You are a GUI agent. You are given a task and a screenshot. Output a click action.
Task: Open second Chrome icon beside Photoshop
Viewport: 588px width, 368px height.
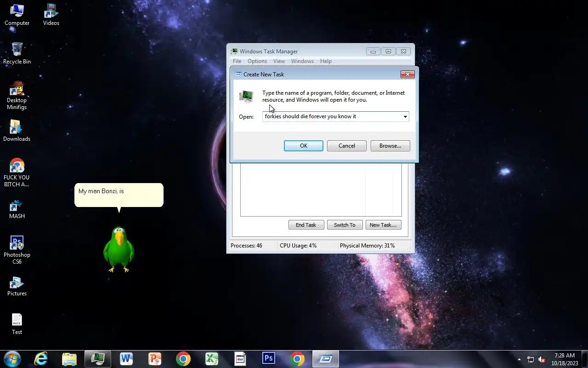(x=297, y=359)
